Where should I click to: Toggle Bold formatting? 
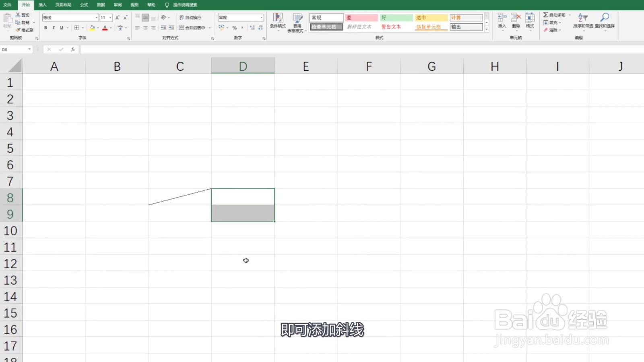click(45, 28)
